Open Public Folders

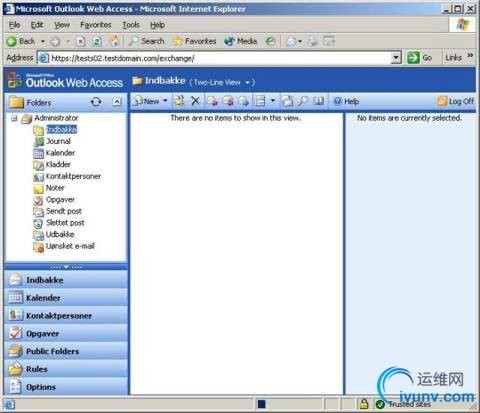point(66,351)
